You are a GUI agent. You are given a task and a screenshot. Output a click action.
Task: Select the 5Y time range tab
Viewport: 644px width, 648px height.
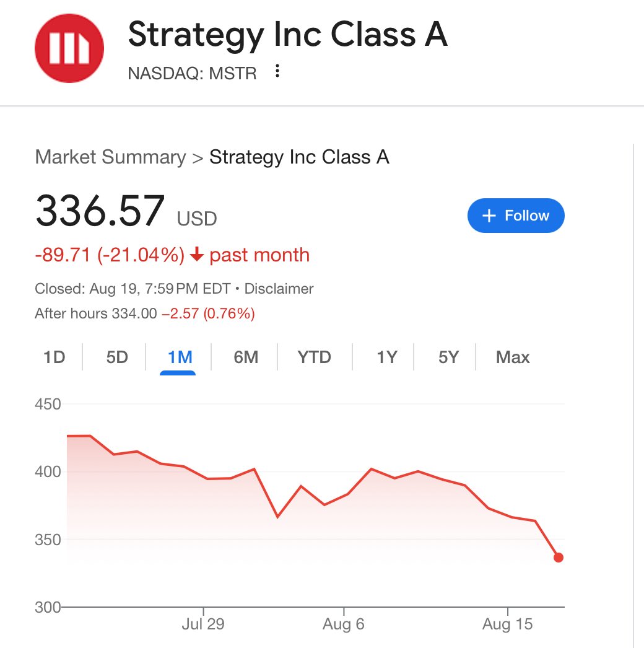point(448,357)
